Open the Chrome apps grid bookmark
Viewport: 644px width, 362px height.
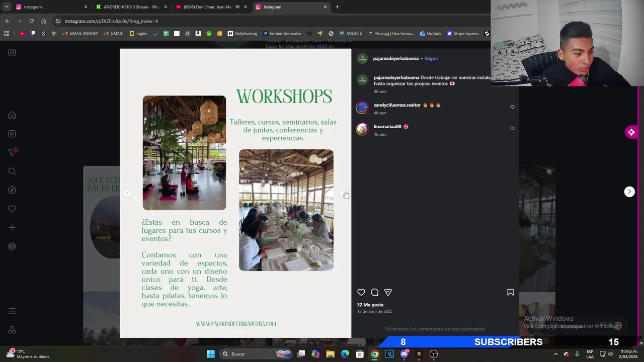point(7,34)
